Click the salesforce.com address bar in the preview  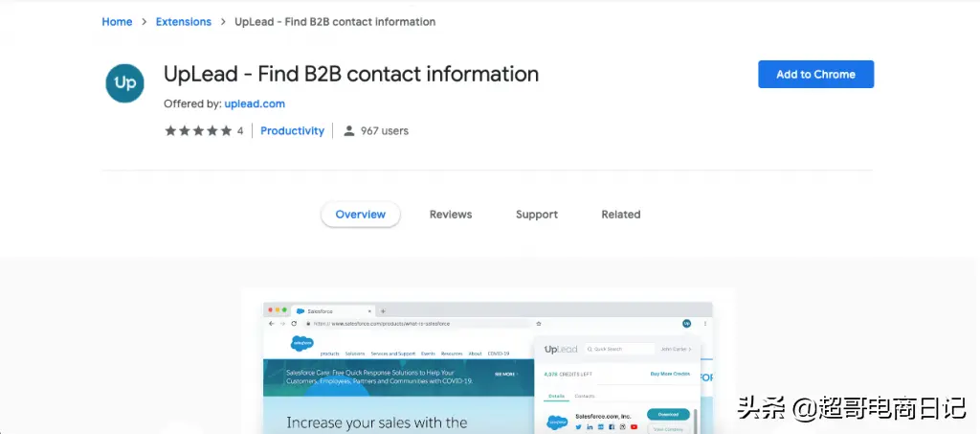(416, 323)
